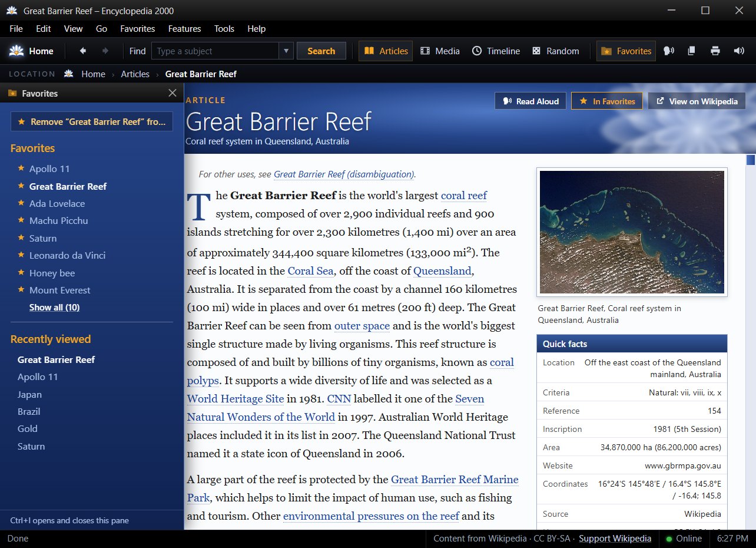756x548 pixels.
Task: Click the Home breadcrumb in Location bar
Action: [x=94, y=74]
